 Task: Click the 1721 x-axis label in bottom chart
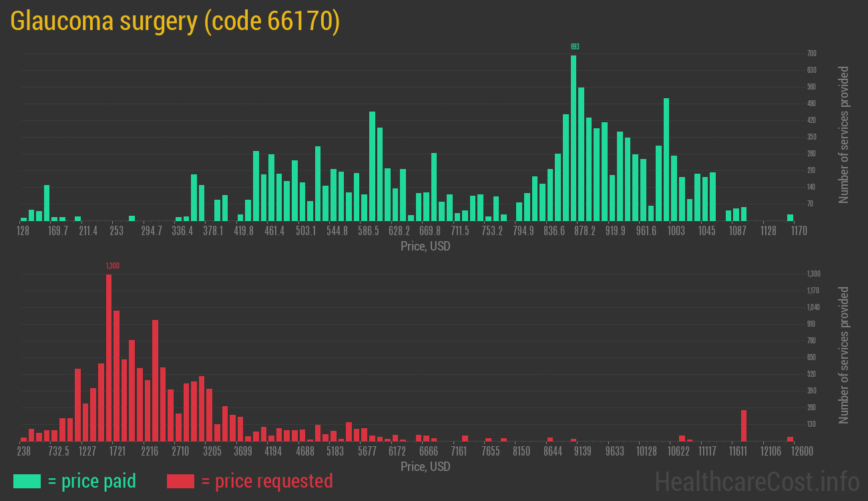(117, 452)
